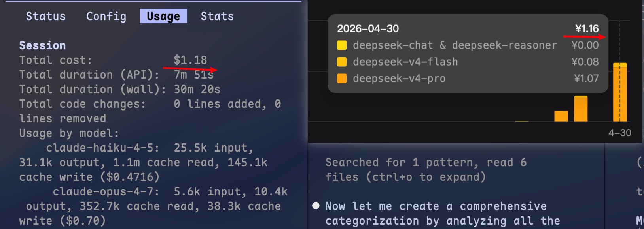Click the deepseek-v4-flash legend color square

click(x=342, y=62)
